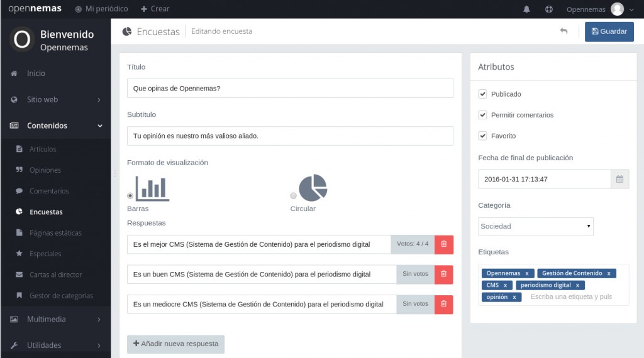
Task: Click the 'Votos: 4 / 4' label
Action: point(413,244)
